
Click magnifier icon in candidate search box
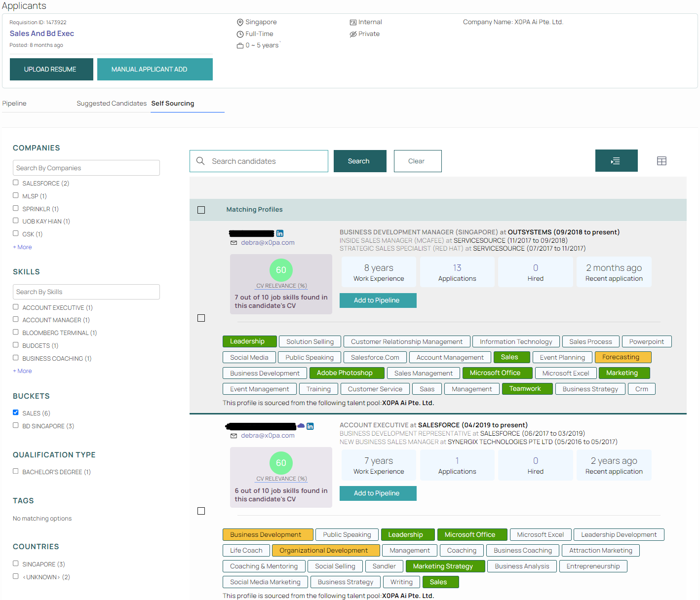tap(200, 161)
